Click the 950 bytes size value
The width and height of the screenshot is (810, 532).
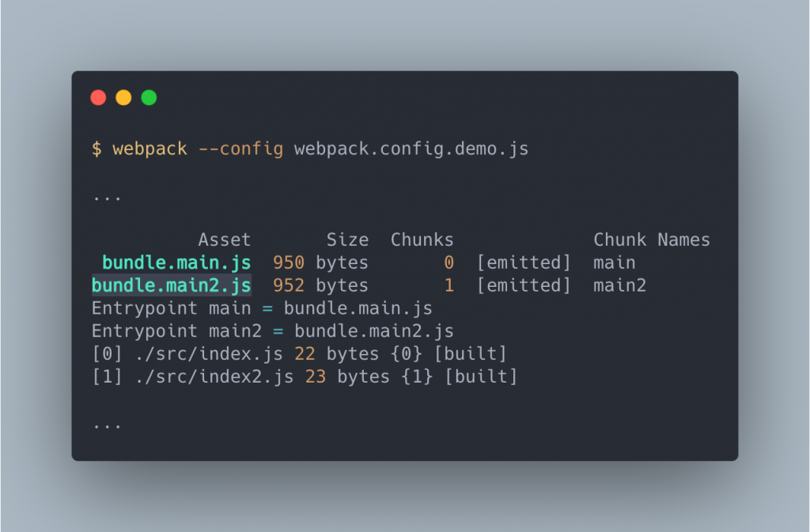click(x=320, y=262)
